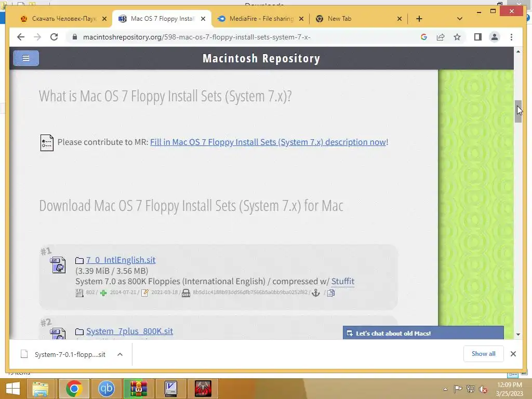Click Show all downloads button
The height and width of the screenshot is (399, 532).
tap(484, 354)
